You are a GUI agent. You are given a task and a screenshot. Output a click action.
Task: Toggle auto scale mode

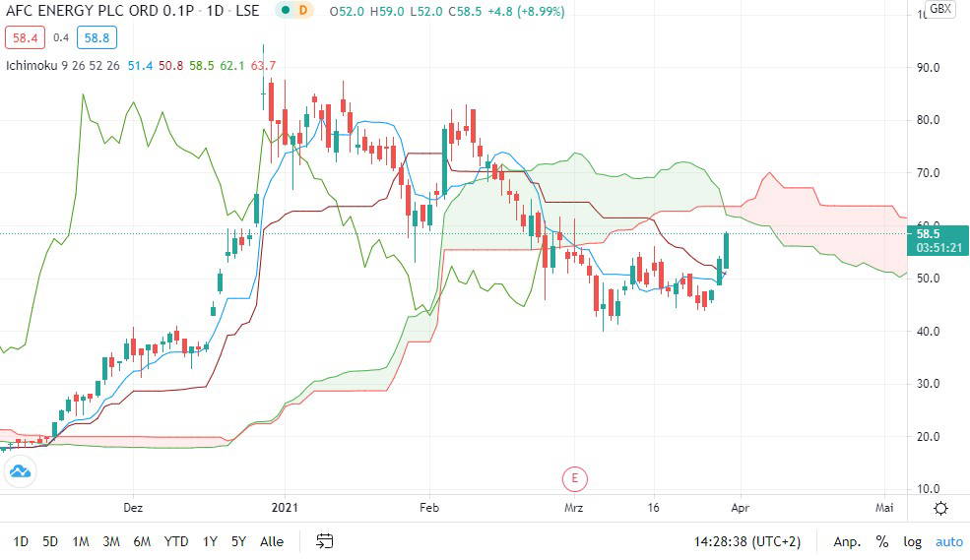(949, 542)
